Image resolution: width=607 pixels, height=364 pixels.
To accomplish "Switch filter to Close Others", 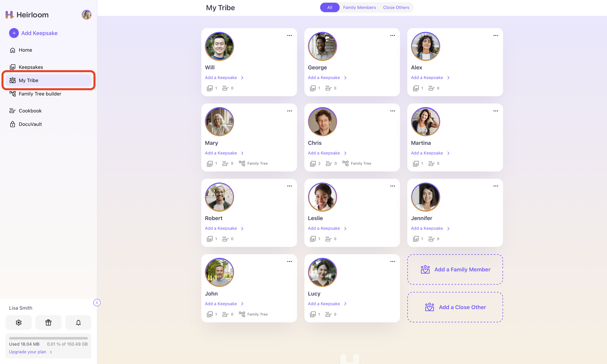I will coord(396,7).
